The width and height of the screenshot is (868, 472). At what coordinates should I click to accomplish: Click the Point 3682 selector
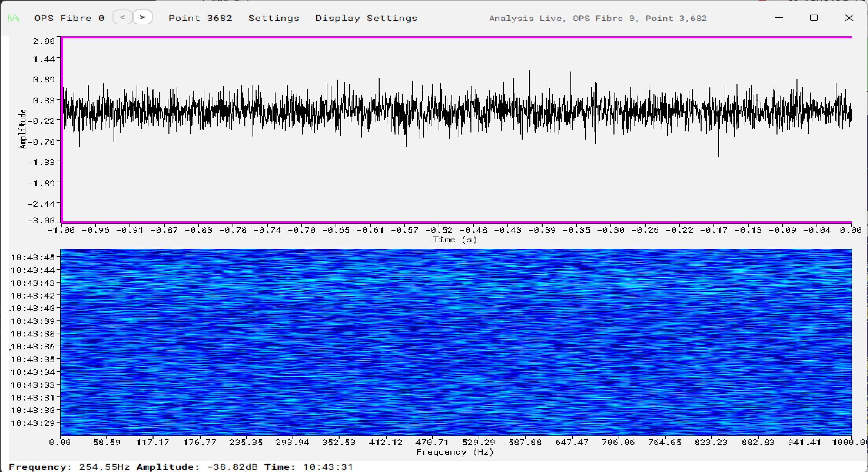tap(200, 18)
